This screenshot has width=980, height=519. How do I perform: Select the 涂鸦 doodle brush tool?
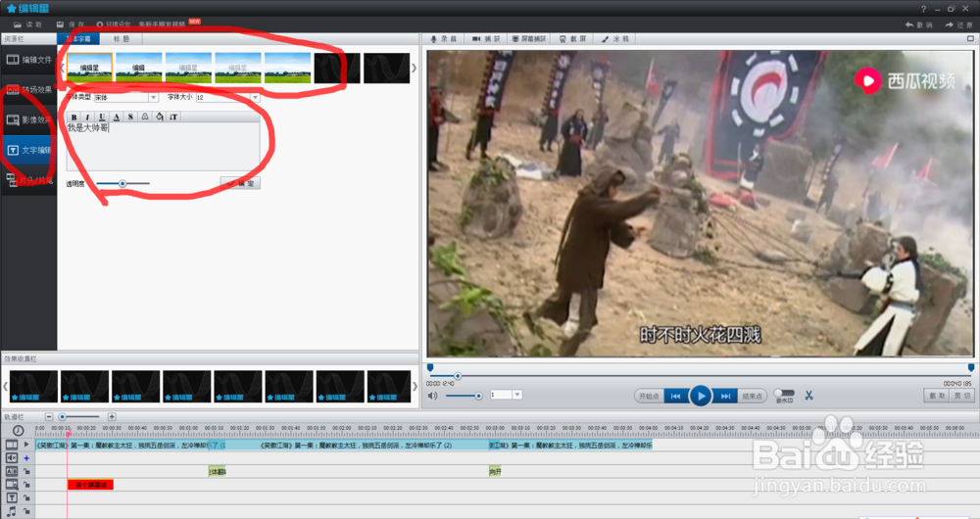(x=615, y=39)
